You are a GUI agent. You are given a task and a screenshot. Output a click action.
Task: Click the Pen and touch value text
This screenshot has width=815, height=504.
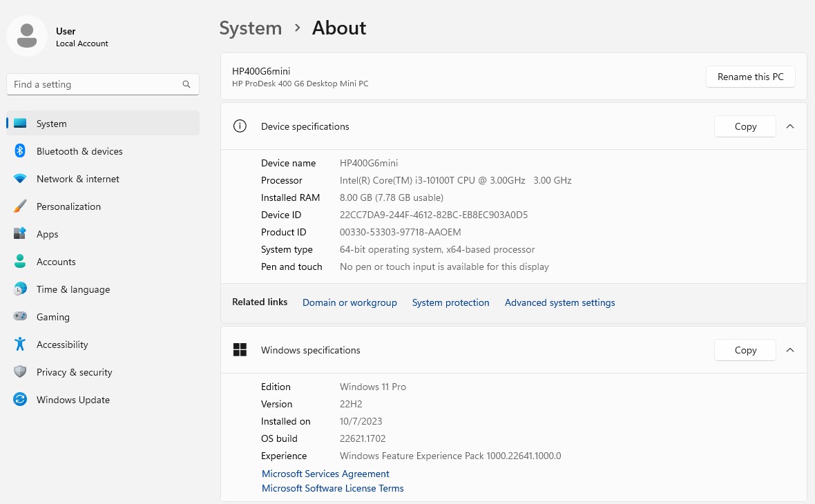pos(444,266)
